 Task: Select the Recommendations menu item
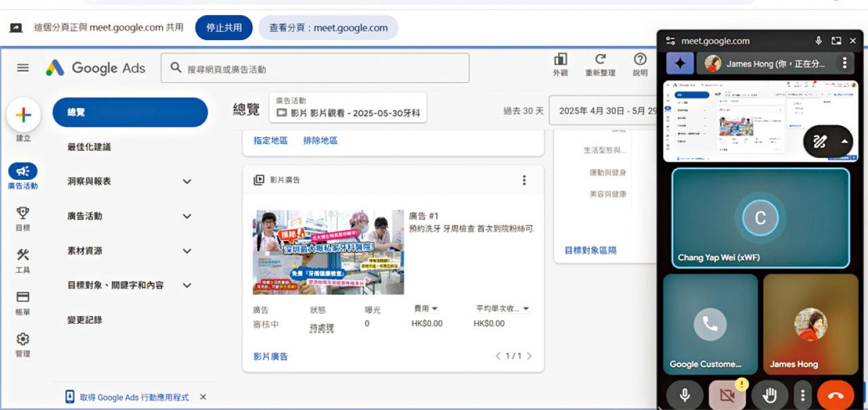(89, 147)
